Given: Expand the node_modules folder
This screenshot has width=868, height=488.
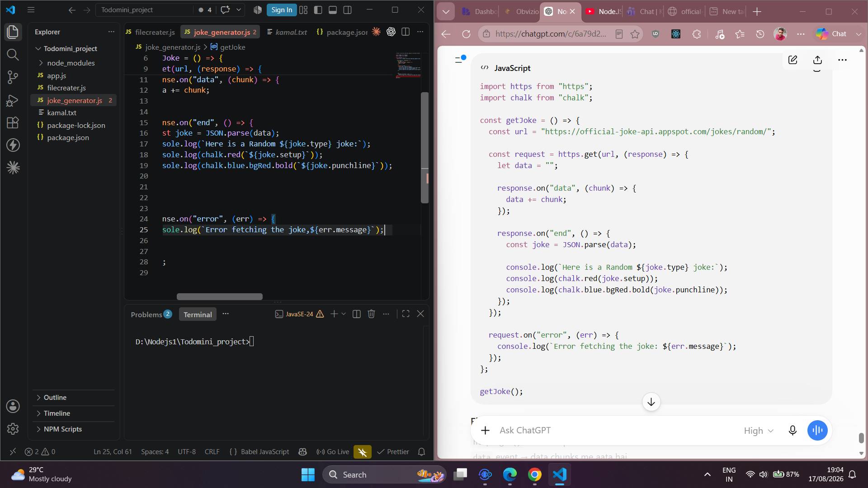Looking at the screenshot, I should tap(71, 63).
